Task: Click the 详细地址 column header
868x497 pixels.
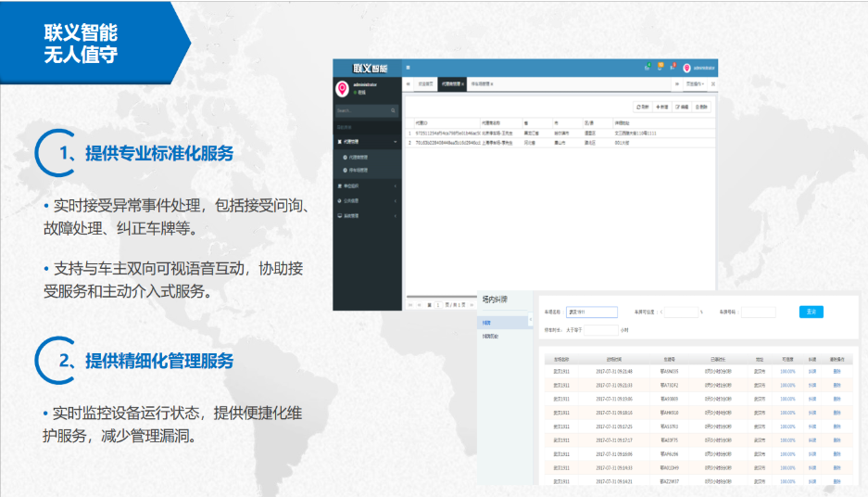Action: (663, 123)
